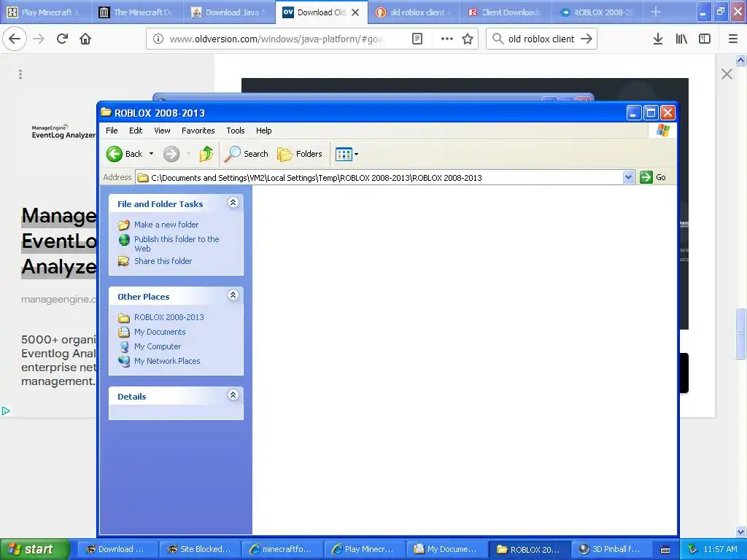Click Share this folder
This screenshot has width=747, height=560.
(x=163, y=261)
